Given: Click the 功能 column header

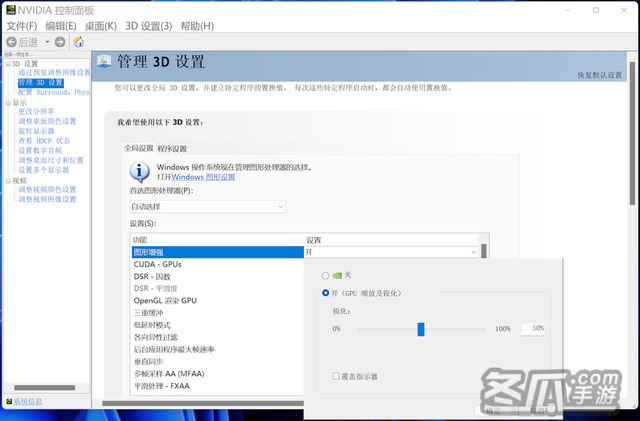Looking at the screenshot, I should 218,240.
